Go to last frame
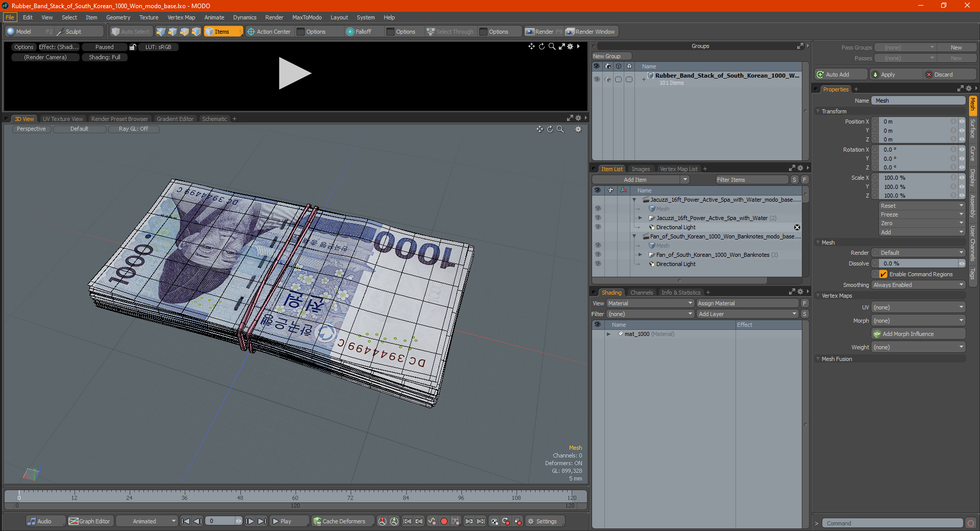This screenshot has height=531, width=980. tap(262, 521)
